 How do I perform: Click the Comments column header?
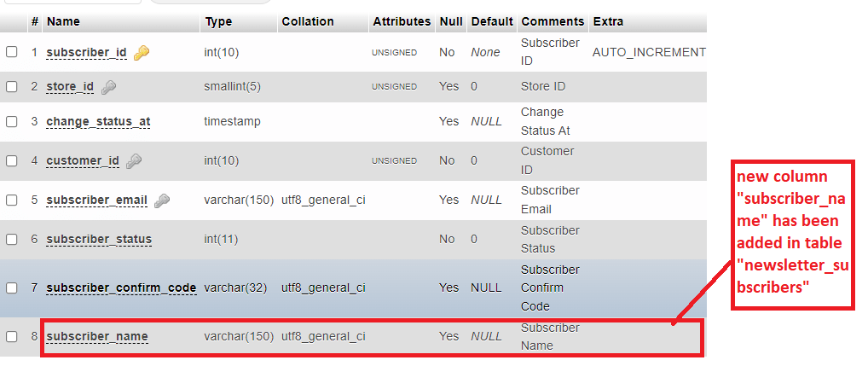point(553,21)
